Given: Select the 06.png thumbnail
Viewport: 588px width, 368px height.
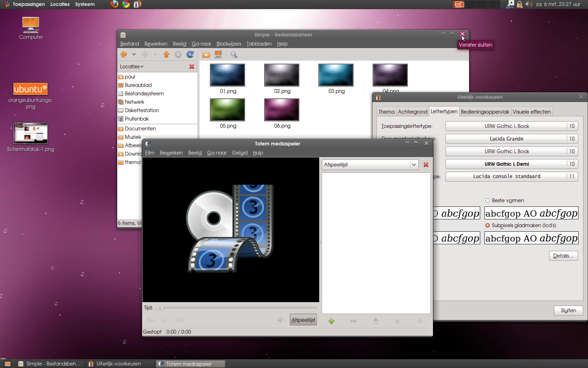Looking at the screenshot, I should (x=282, y=110).
